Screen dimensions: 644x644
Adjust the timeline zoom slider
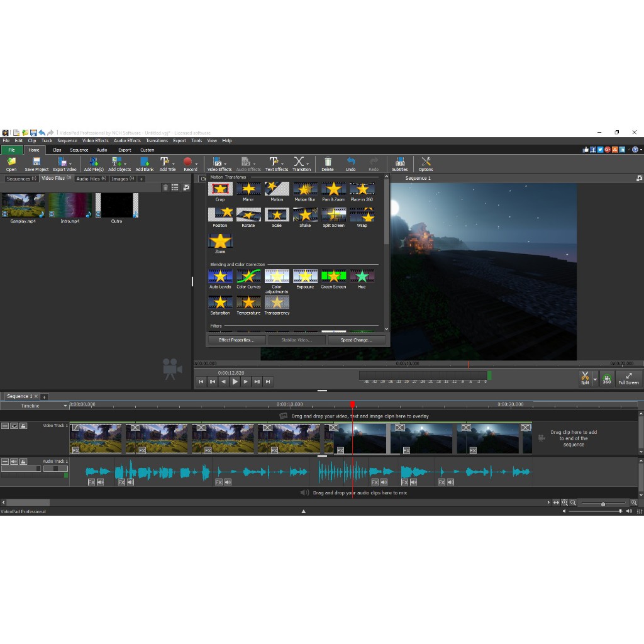click(602, 504)
